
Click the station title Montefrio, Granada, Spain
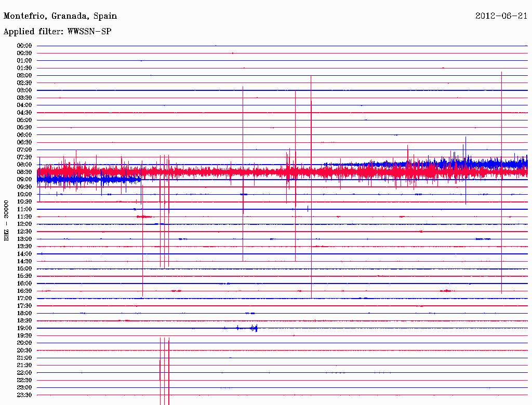[x=60, y=16]
